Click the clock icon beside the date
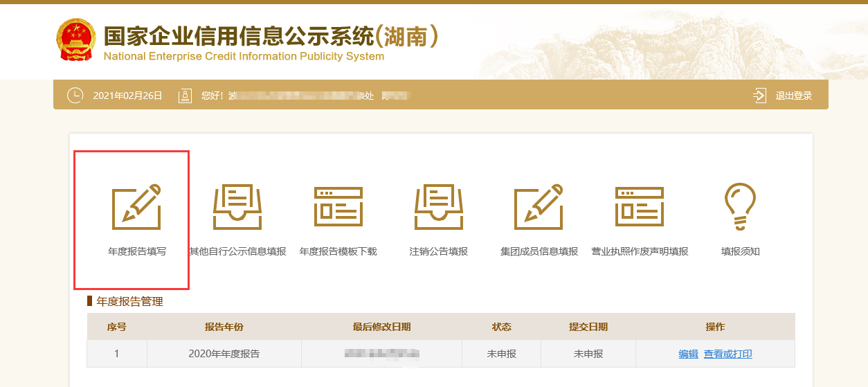 [x=75, y=96]
